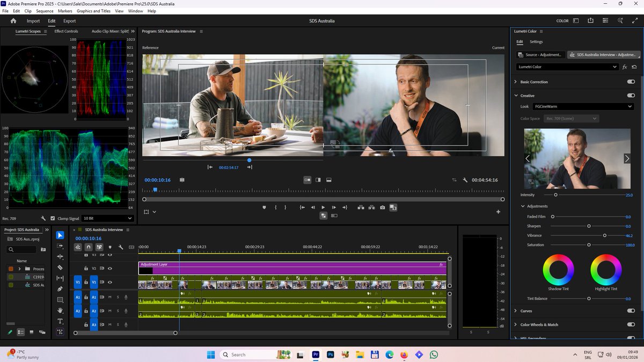Select the Ripple Edit tool
This screenshot has width=644, height=362.
tap(60, 257)
